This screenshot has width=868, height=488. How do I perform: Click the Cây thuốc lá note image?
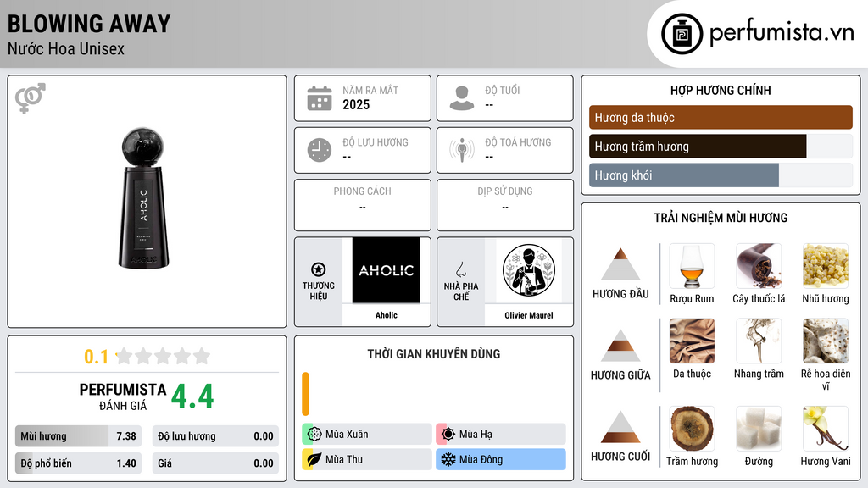(x=759, y=266)
